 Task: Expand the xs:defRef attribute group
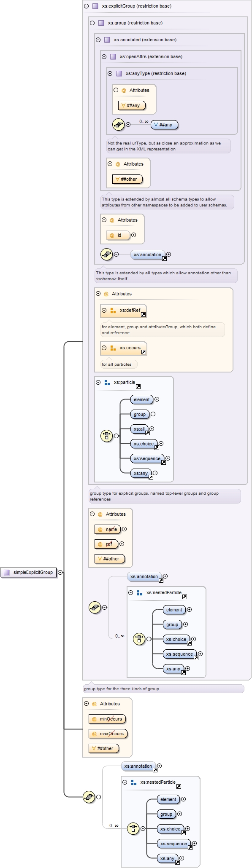pos(104,310)
